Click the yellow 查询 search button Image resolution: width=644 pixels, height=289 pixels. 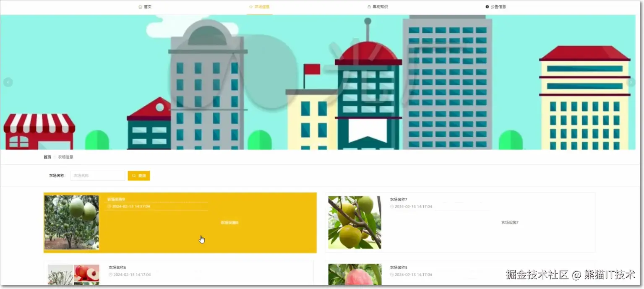click(139, 176)
